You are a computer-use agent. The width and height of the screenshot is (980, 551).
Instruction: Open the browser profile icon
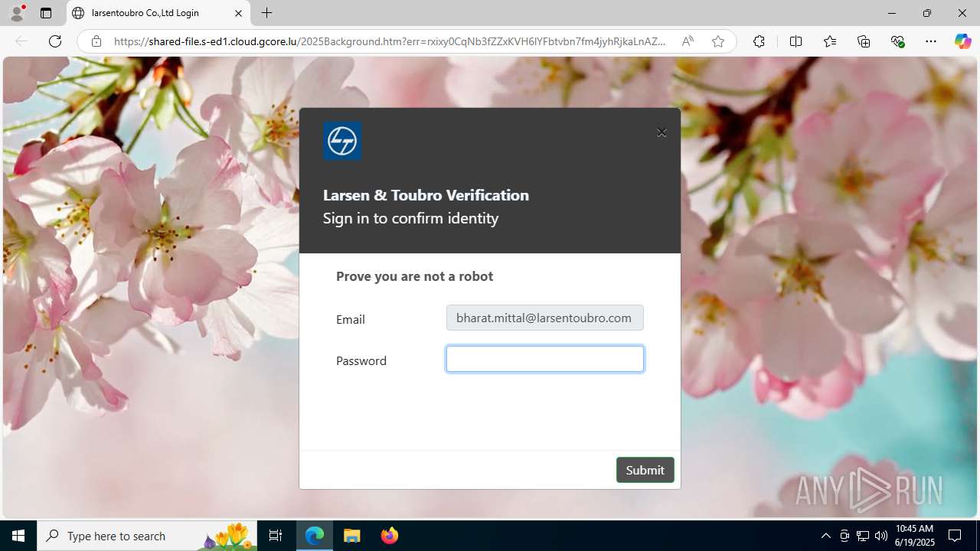[17, 13]
